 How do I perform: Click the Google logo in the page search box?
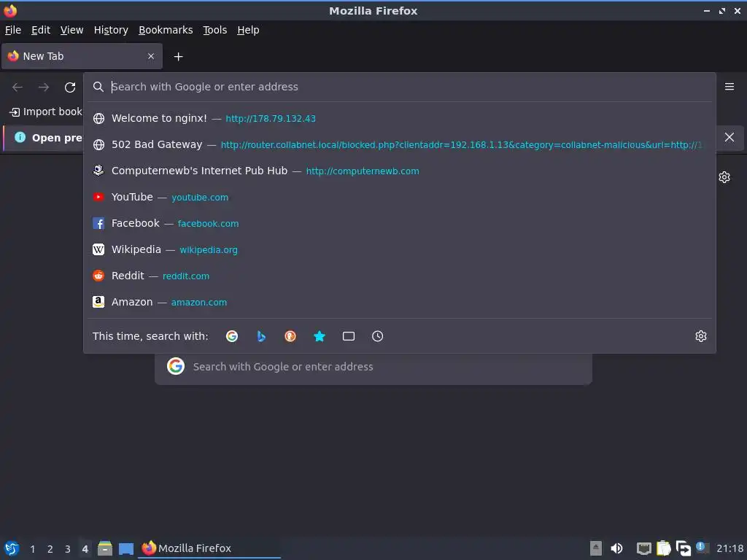coord(176,366)
